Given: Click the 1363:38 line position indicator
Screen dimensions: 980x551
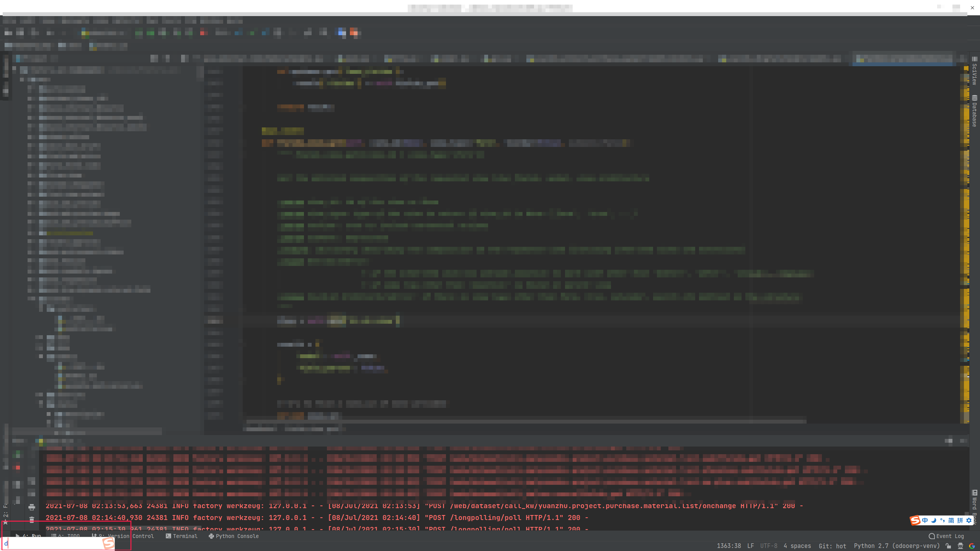Looking at the screenshot, I should tap(728, 546).
